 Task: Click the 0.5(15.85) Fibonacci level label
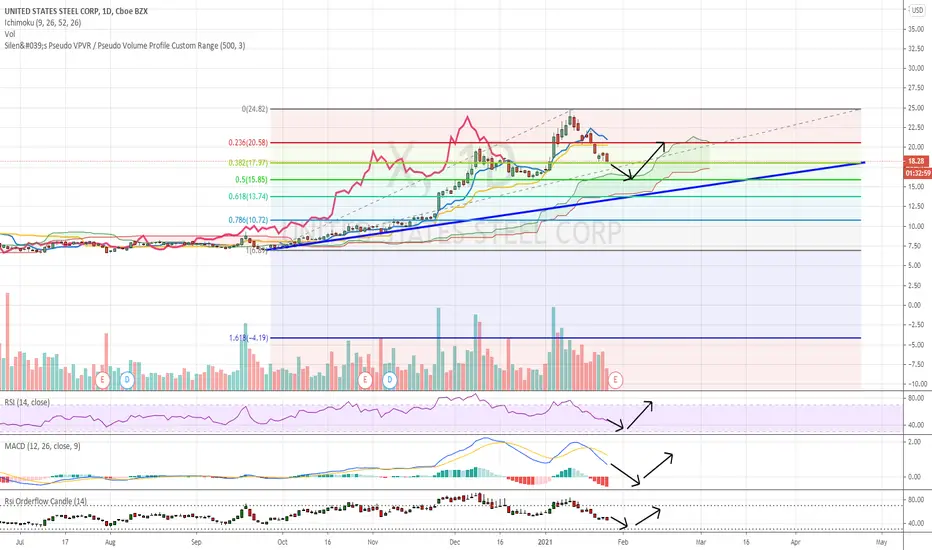tap(251, 180)
